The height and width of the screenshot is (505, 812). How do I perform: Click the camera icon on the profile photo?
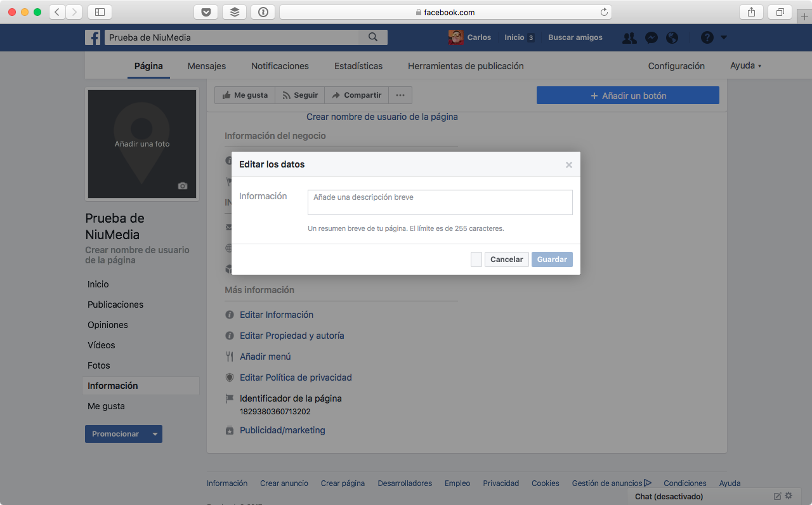click(x=183, y=186)
